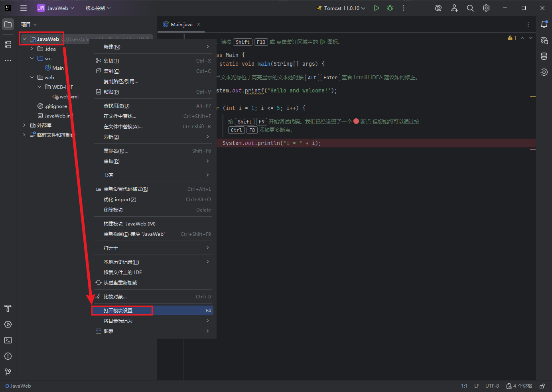Open the Git version control tool window
552x392 pixels.
8,372
